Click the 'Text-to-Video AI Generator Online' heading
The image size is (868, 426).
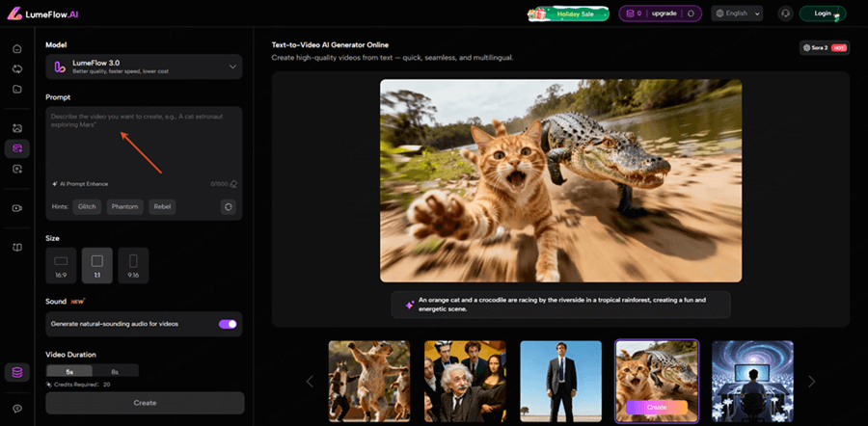(330, 44)
